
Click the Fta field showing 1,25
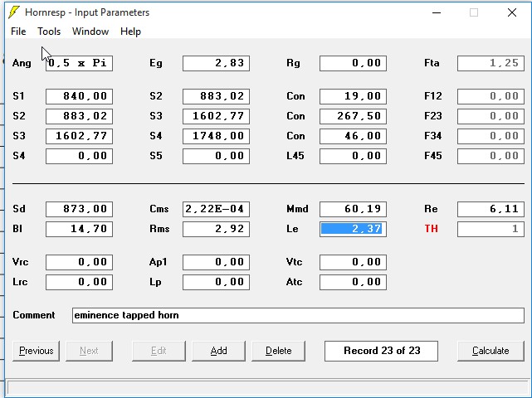pyautogui.click(x=491, y=63)
